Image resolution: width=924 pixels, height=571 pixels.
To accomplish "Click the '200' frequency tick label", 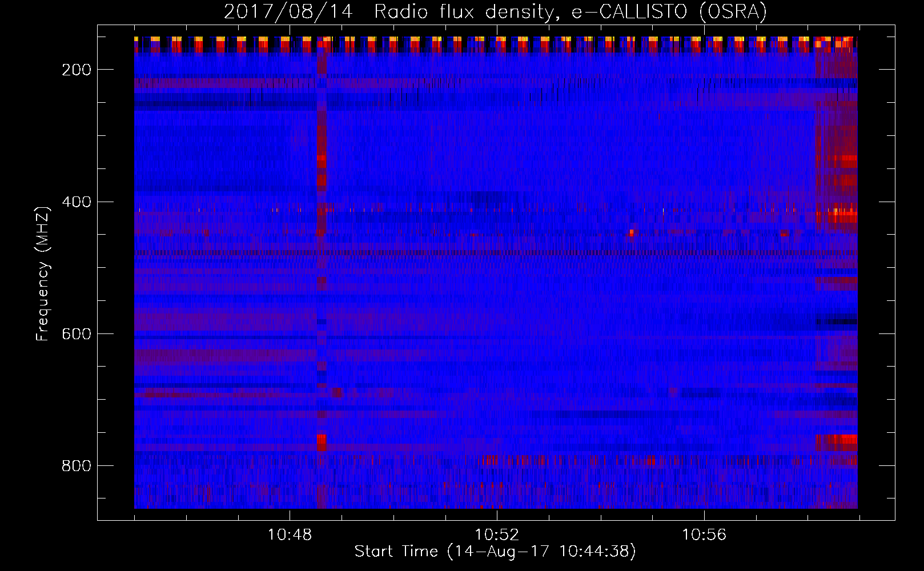I will (x=77, y=70).
